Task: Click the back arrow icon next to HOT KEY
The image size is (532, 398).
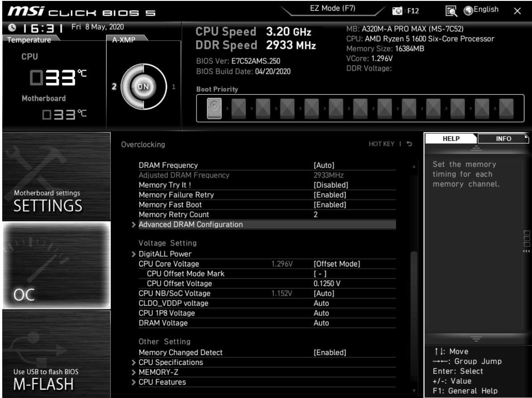Action: point(409,144)
